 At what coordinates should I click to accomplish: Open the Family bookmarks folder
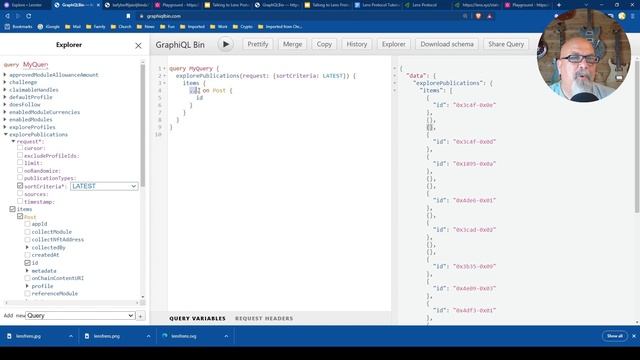pyautogui.click(x=96, y=27)
